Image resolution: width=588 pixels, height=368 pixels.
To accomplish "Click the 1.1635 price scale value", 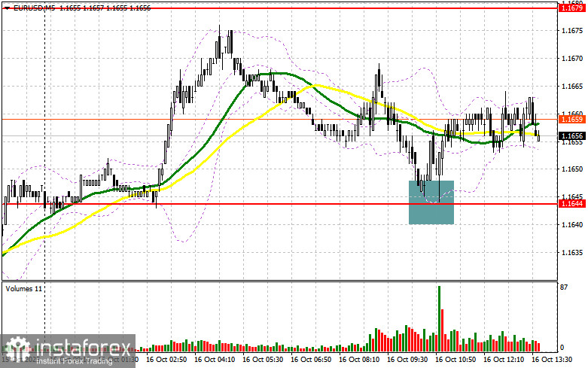I will point(573,253).
